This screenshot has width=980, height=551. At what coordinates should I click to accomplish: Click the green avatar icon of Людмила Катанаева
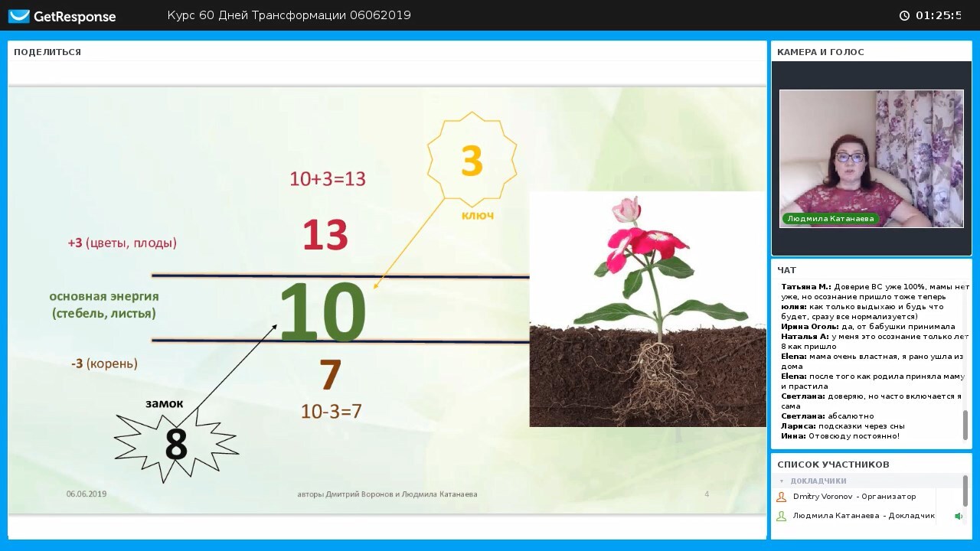(x=782, y=516)
